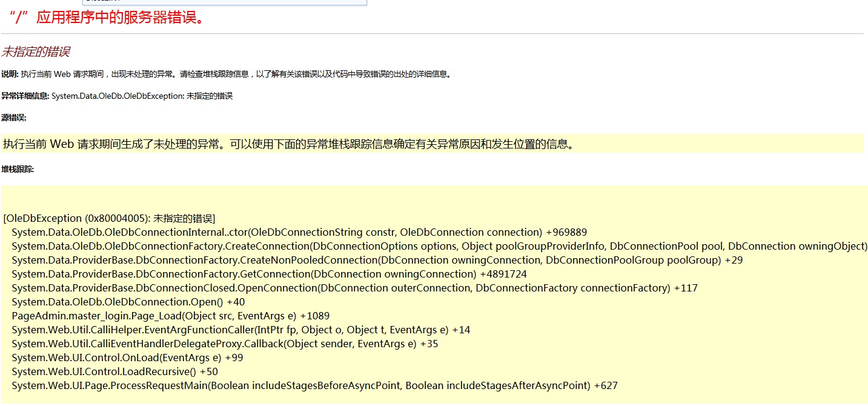Screen dimensions: 868x406
Task: Click the CalliHelper.EventArgFunctionCaller stack line
Action: 240,330
